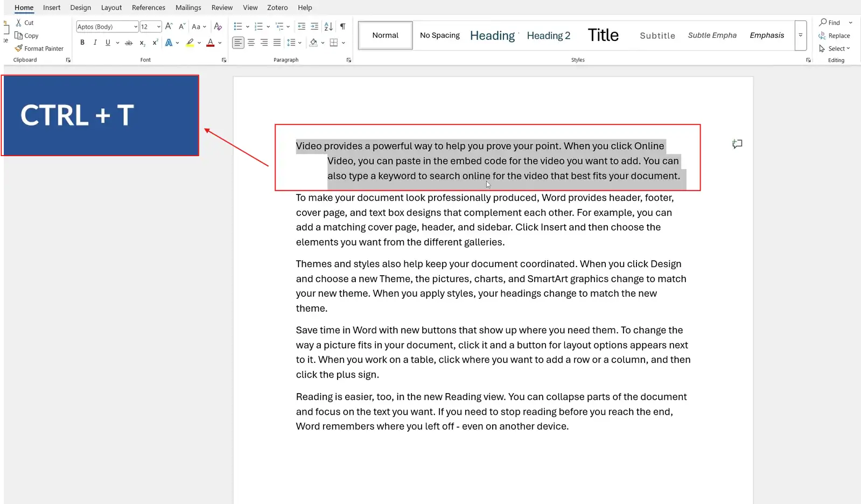Apply the Heading 2 style
This screenshot has height=504, width=861.
tap(549, 36)
